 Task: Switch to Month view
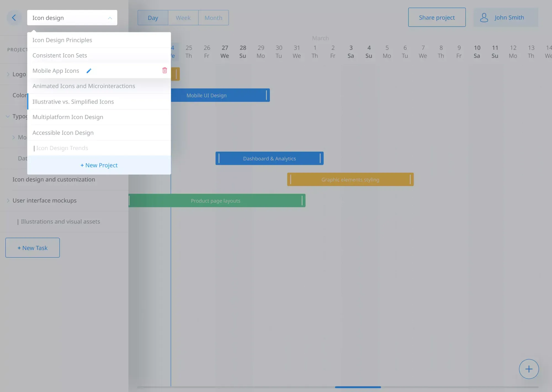213,17
